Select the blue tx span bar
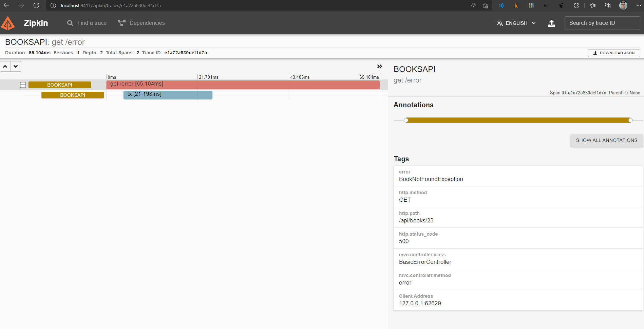Image resolution: width=644 pixels, height=329 pixels. (168, 95)
